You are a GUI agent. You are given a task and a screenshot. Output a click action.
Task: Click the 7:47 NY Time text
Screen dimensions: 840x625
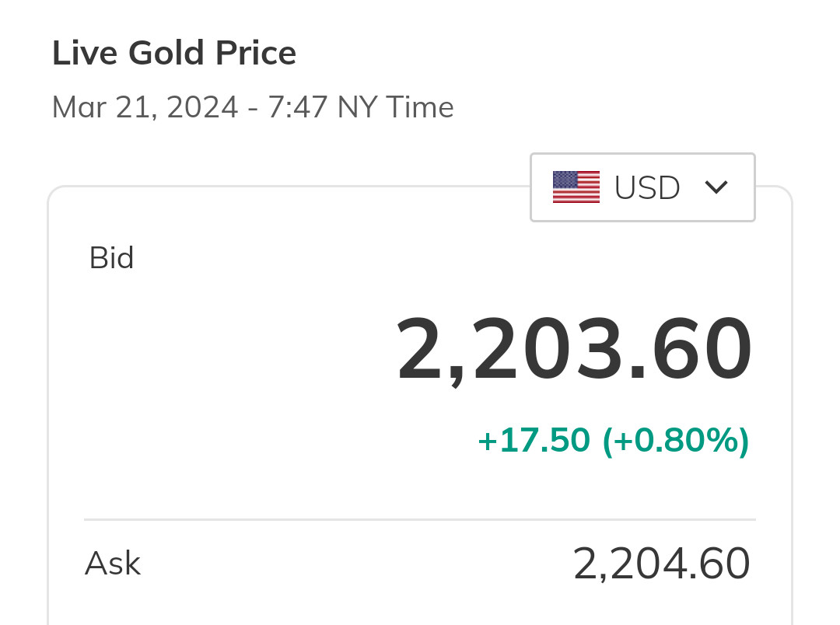point(361,107)
